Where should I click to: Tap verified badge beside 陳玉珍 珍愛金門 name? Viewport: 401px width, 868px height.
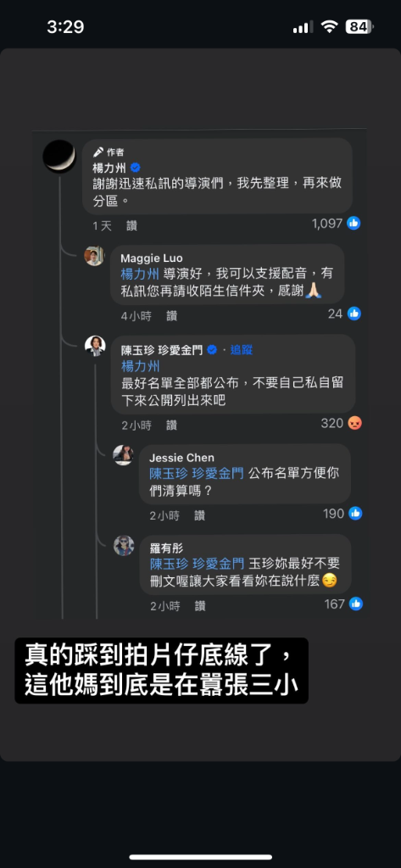click(212, 350)
